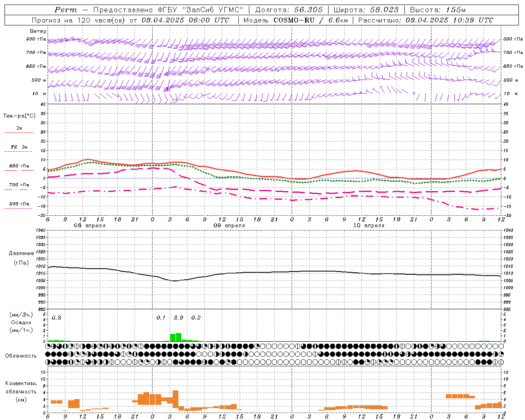Select the longitude value 56.305
Image resolution: width=525 pixels, height=420 pixels.
(x=308, y=10)
